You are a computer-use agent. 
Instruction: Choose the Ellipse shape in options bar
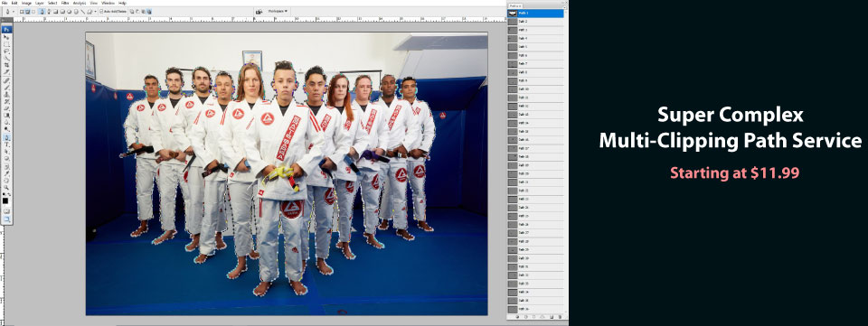tap(70, 11)
